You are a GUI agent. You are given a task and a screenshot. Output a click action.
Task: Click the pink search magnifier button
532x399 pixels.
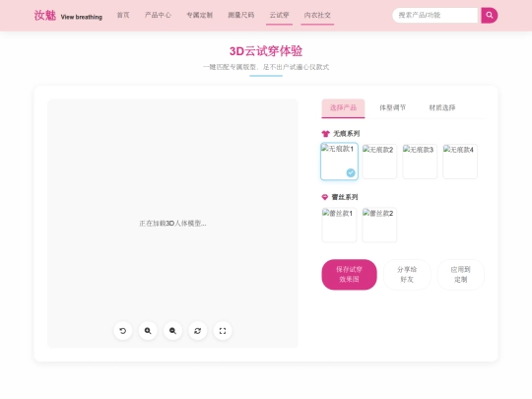click(x=490, y=15)
